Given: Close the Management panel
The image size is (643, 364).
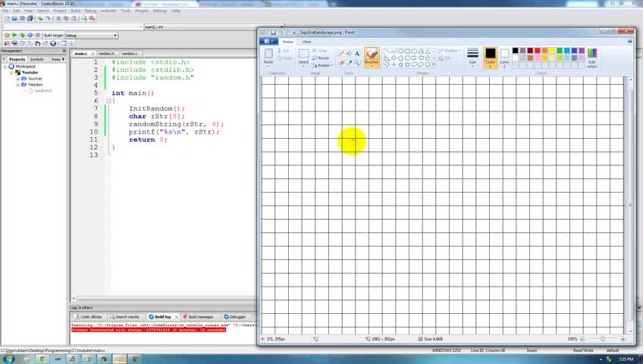Looking at the screenshot, I should 64,52.
